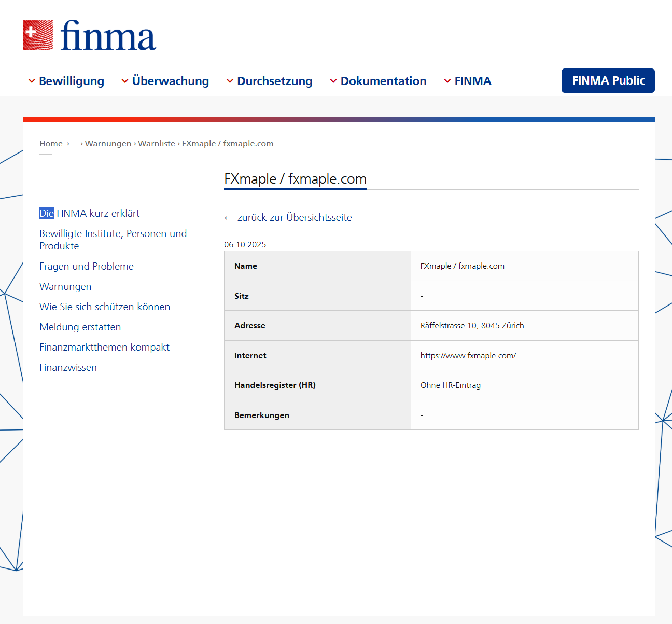Click the Handelsregister (HR) row label
The width and height of the screenshot is (672, 624).
point(275,385)
